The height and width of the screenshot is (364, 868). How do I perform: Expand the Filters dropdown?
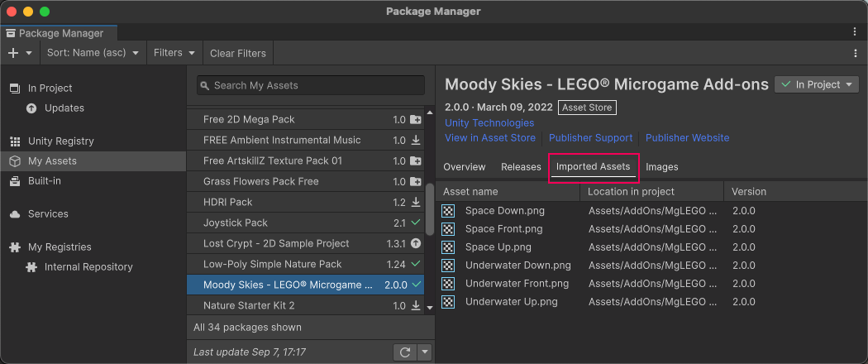pos(174,53)
